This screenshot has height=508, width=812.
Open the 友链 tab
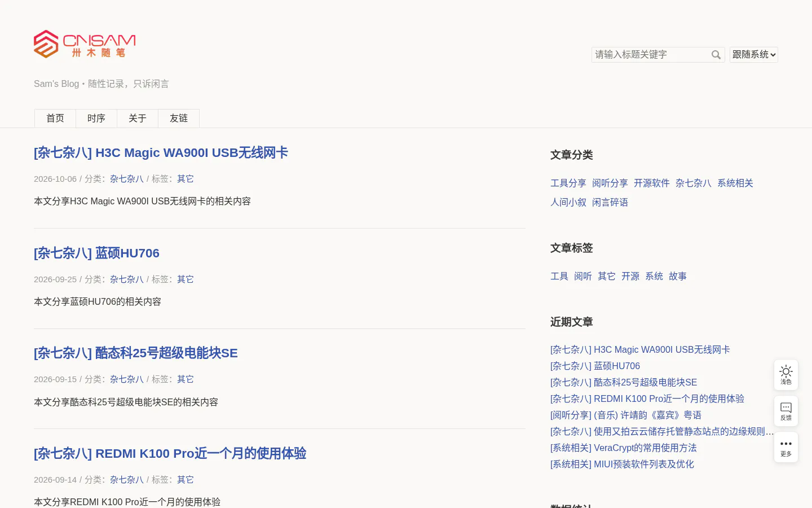[179, 119]
